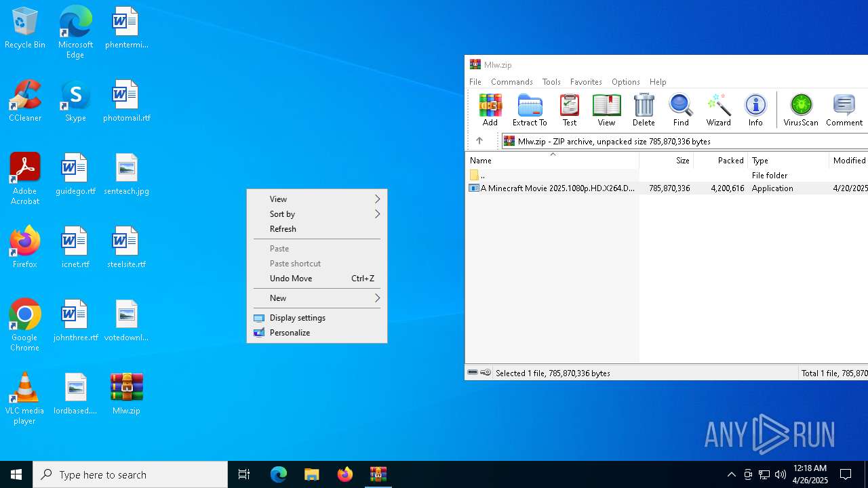The image size is (868, 488).
Task: Open Display settings from context menu
Action: coord(317,317)
